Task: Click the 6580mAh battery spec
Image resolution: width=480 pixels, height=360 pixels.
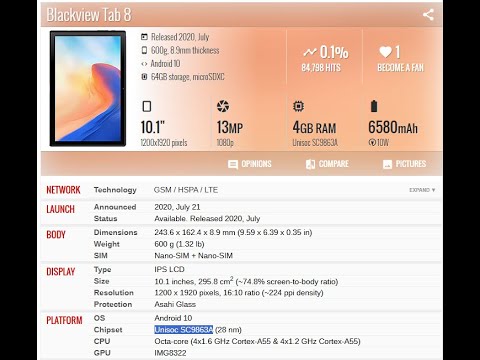Action: [x=393, y=127]
